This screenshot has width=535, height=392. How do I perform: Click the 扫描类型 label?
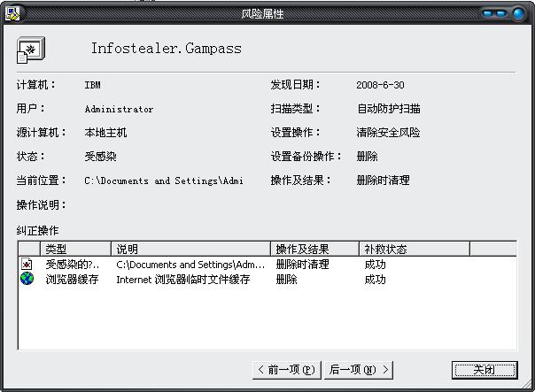295,109
